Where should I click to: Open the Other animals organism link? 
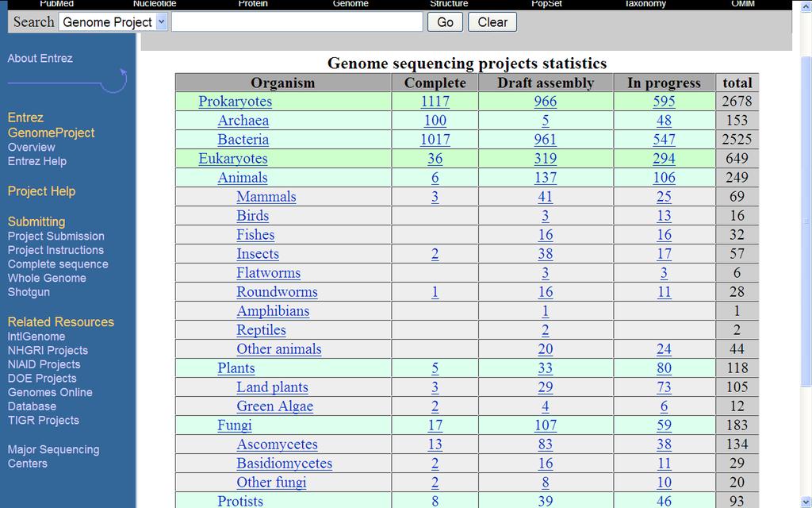point(278,349)
